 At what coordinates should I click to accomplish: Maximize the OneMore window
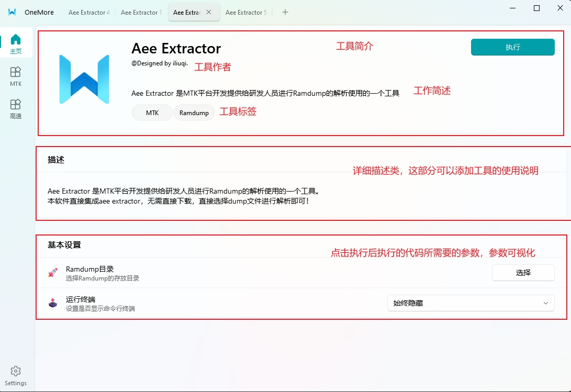click(536, 8)
